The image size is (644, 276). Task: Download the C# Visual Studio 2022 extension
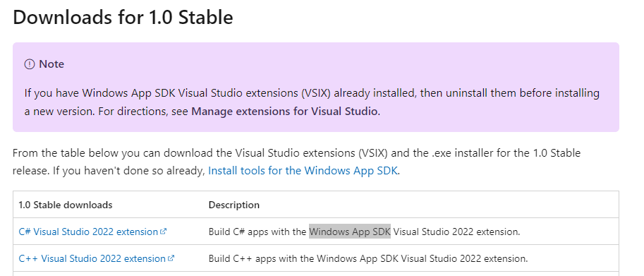tap(88, 232)
